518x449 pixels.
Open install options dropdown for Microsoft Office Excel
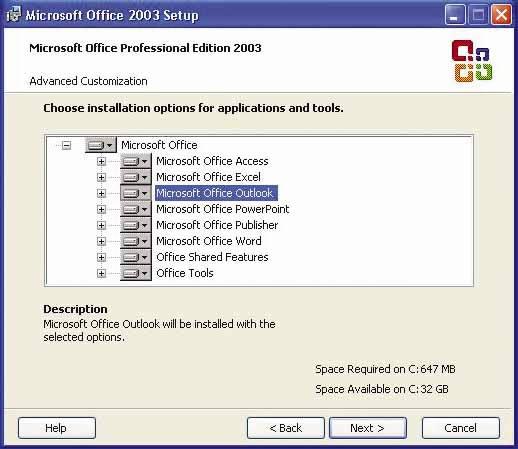coord(136,177)
